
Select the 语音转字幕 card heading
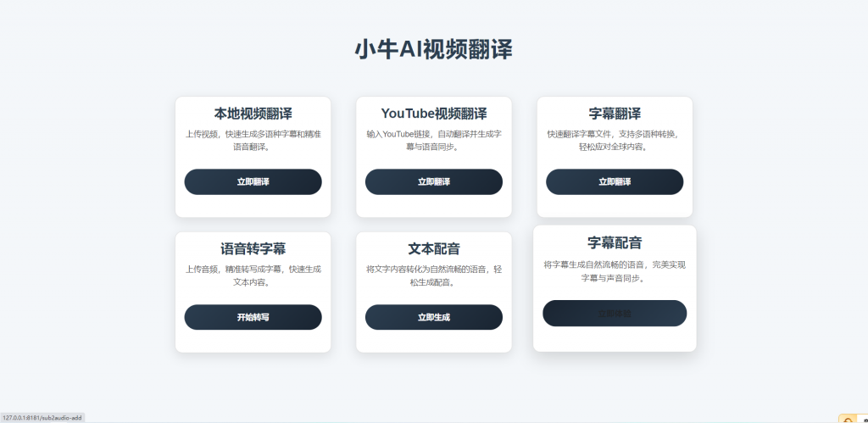(253, 249)
